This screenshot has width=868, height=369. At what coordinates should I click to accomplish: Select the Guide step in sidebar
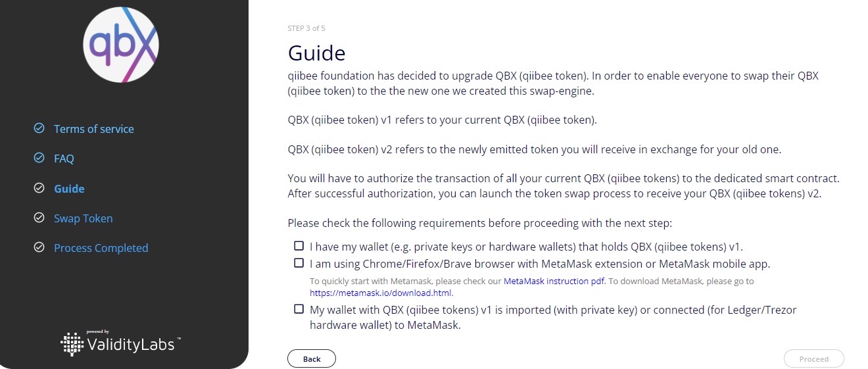click(69, 189)
